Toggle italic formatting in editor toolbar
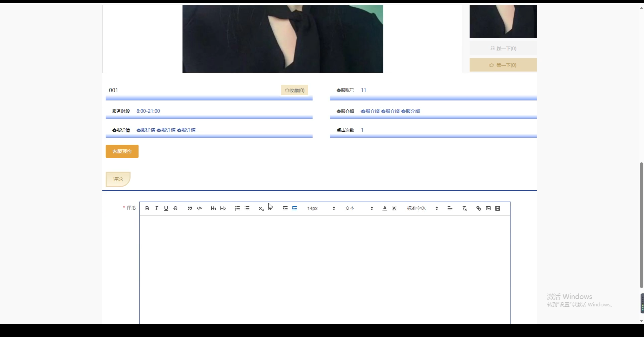Image resolution: width=644 pixels, height=337 pixels. tap(156, 208)
